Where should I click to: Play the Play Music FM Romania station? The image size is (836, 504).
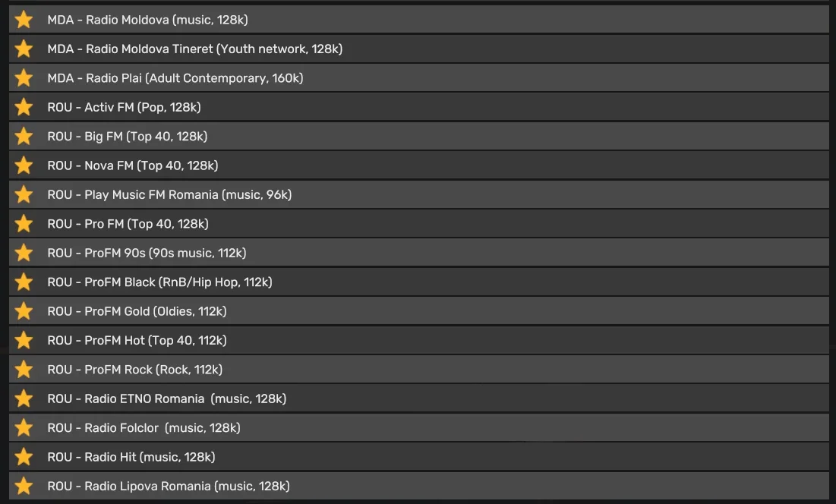pyautogui.click(x=169, y=195)
